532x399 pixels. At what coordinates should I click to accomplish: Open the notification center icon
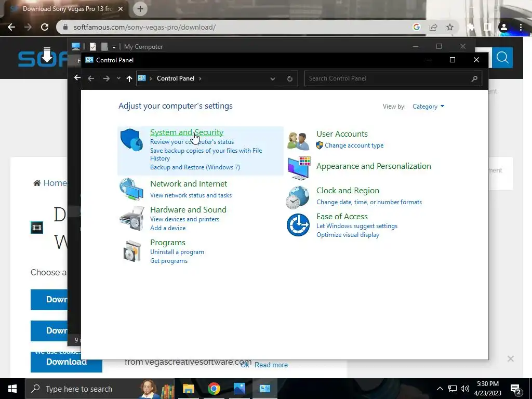pyautogui.click(x=515, y=389)
